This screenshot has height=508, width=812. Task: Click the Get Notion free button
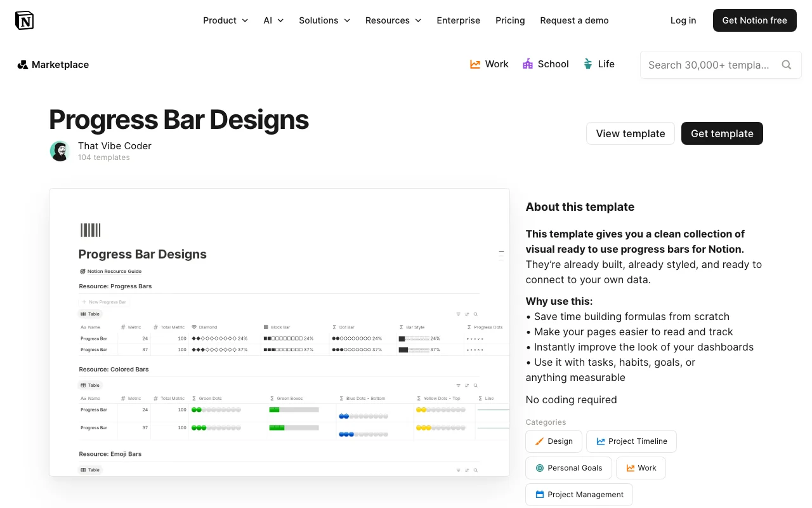tap(755, 20)
